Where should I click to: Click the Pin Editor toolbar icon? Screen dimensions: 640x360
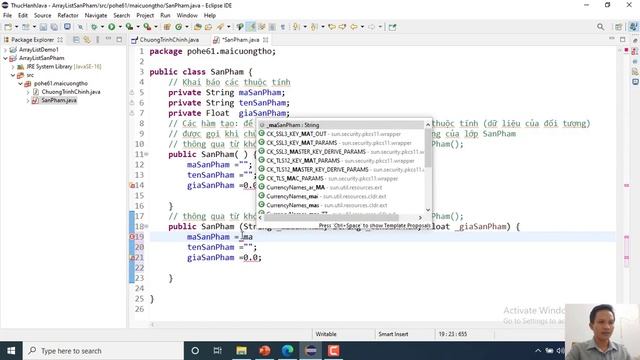pos(392,27)
